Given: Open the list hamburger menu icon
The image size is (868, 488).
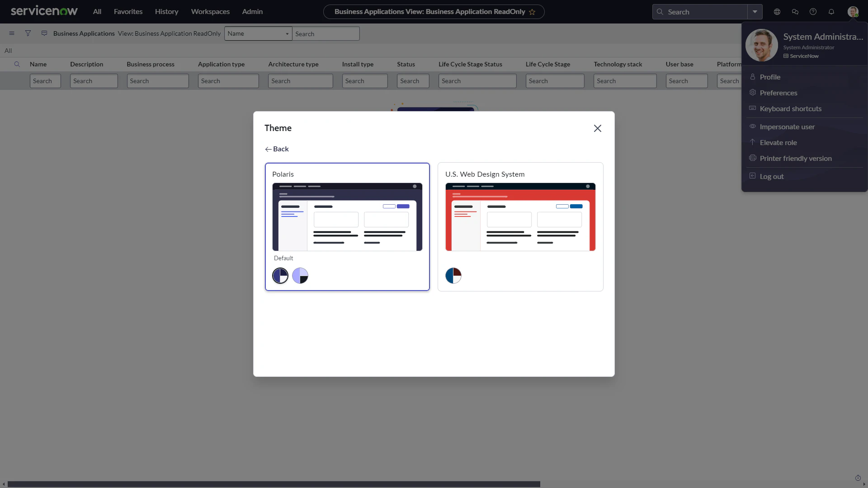Looking at the screenshot, I should pyautogui.click(x=12, y=33).
